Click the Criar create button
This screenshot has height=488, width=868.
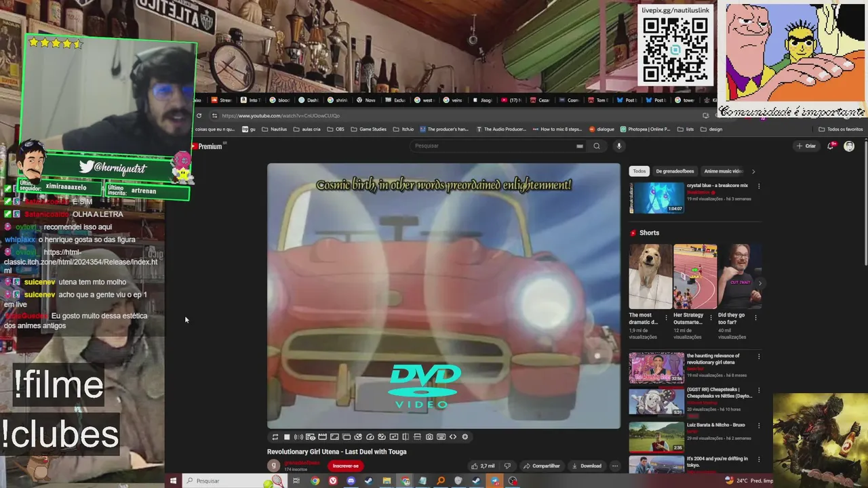(x=806, y=146)
